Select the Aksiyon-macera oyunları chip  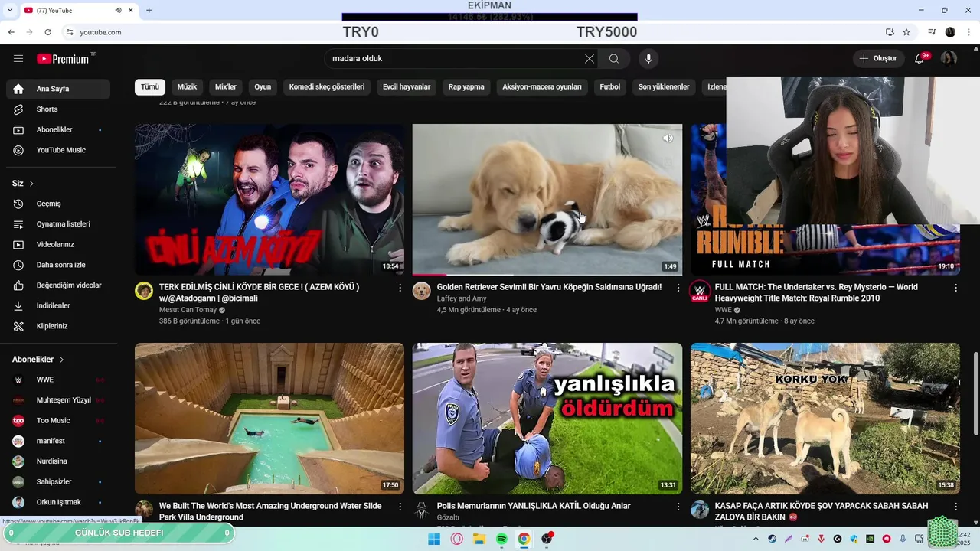click(x=542, y=87)
